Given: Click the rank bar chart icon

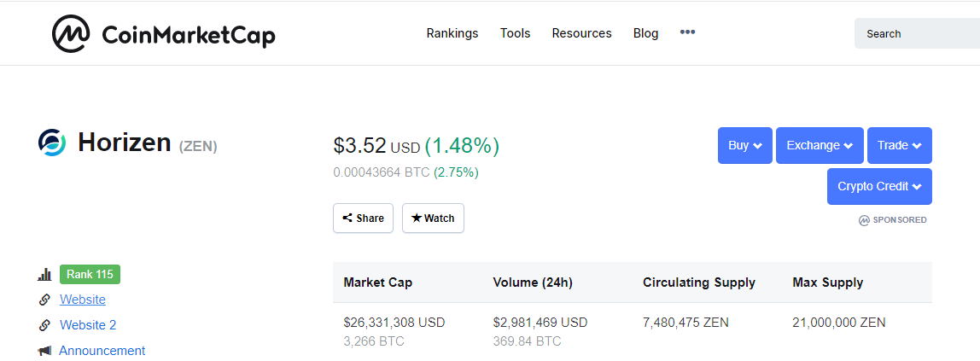Looking at the screenshot, I should pos(44,275).
